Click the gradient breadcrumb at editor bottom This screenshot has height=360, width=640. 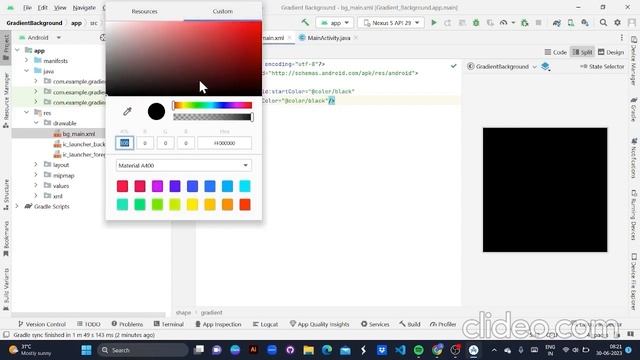coord(211,312)
